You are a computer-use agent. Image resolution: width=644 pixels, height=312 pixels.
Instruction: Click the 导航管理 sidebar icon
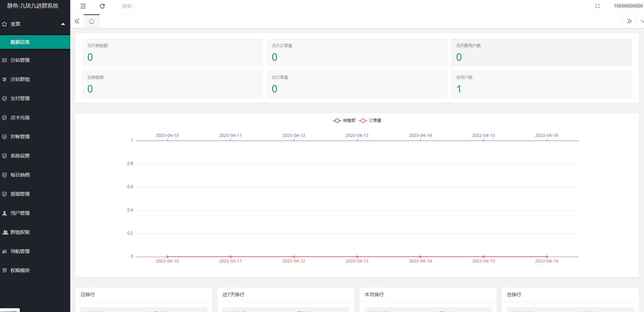(4, 251)
